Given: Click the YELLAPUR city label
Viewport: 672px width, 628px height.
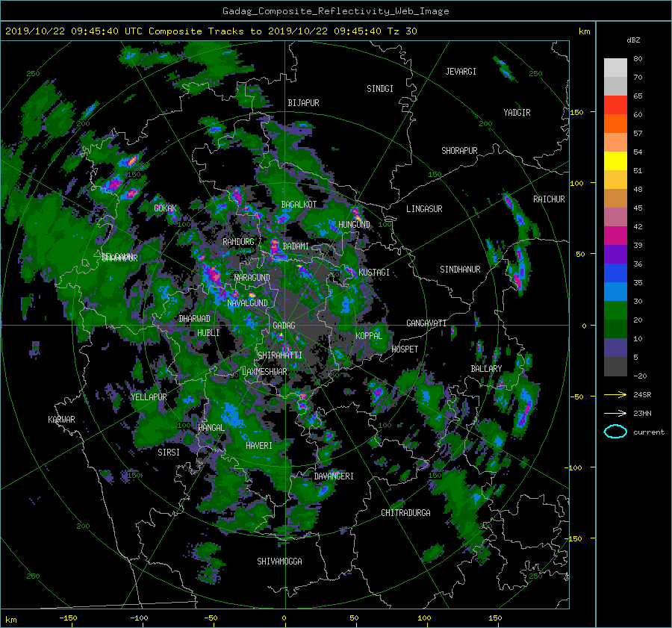Looking at the screenshot, I should (149, 397).
